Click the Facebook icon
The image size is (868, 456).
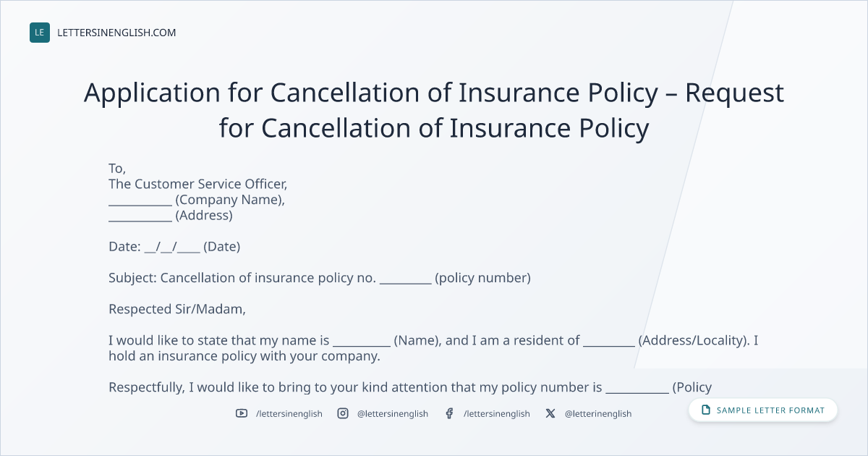tap(449, 413)
